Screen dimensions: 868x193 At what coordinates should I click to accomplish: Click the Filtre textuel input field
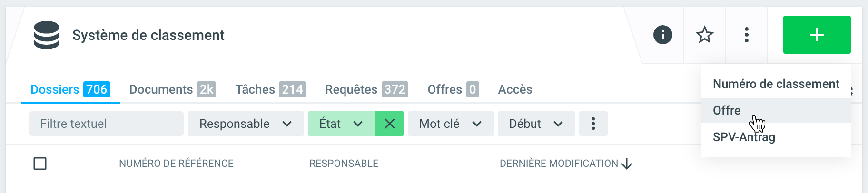tap(106, 124)
